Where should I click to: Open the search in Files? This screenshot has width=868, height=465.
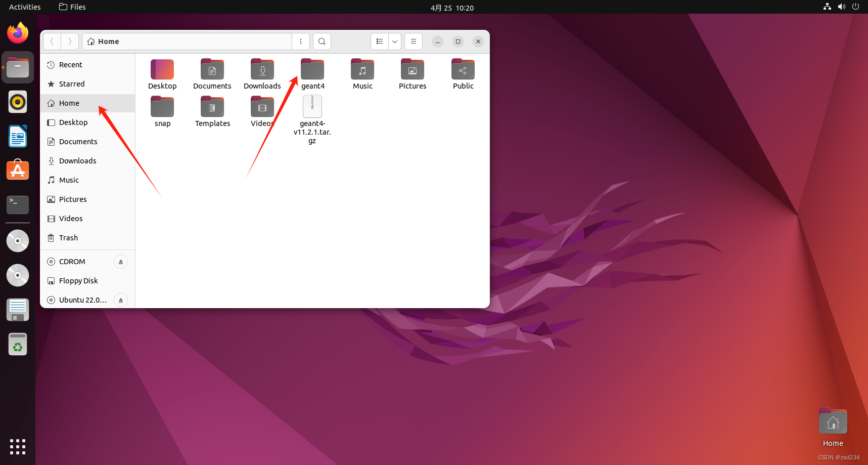point(322,41)
